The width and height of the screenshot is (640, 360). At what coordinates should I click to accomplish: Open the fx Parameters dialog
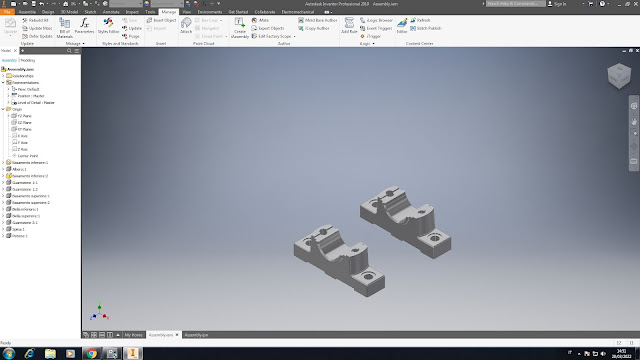[x=84, y=26]
